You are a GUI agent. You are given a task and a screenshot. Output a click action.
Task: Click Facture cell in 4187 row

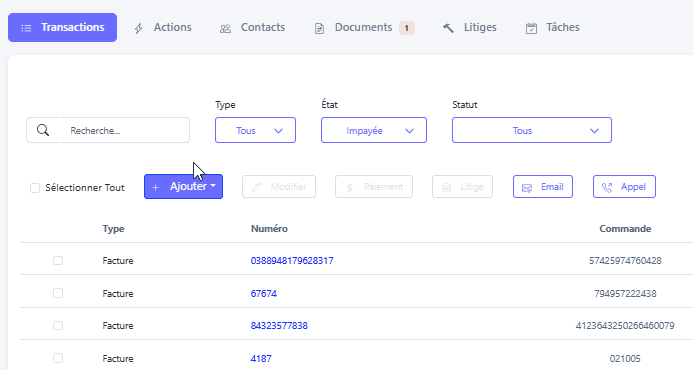(118, 358)
